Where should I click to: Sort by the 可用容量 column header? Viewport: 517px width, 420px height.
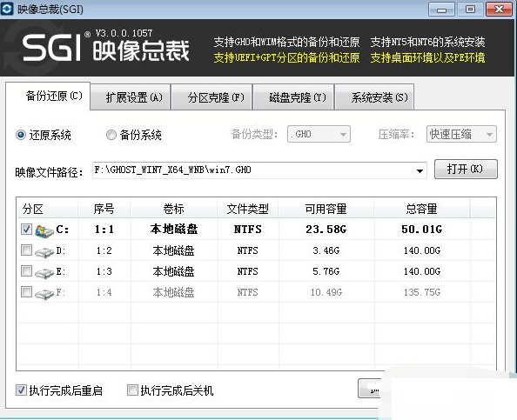326,209
